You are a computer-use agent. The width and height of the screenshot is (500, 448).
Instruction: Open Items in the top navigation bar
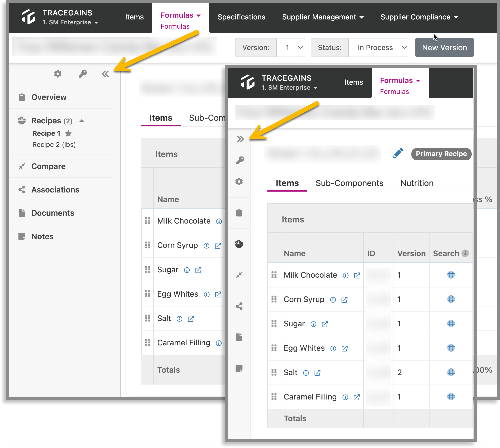pos(134,17)
